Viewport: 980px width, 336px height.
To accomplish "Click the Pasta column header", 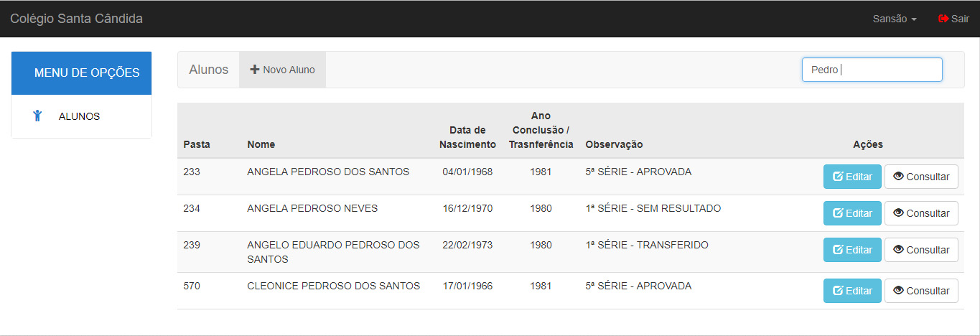I will pos(197,144).
